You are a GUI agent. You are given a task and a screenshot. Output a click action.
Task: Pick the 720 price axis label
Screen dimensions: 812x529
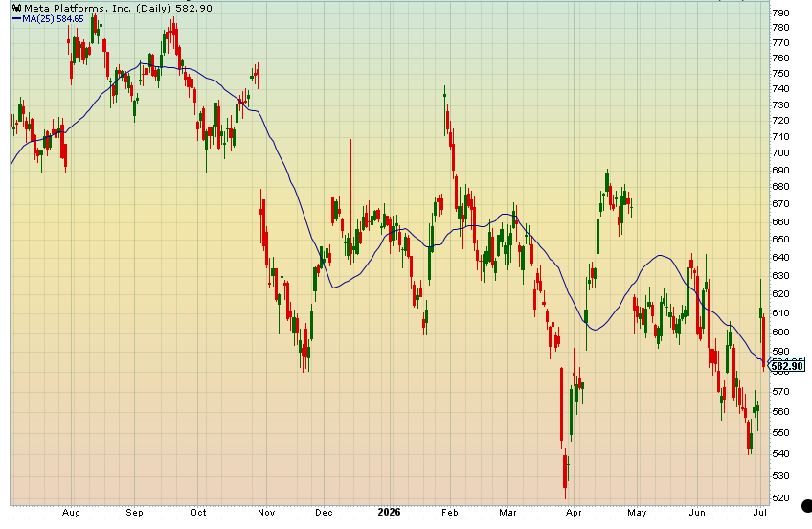click(780, 121)
